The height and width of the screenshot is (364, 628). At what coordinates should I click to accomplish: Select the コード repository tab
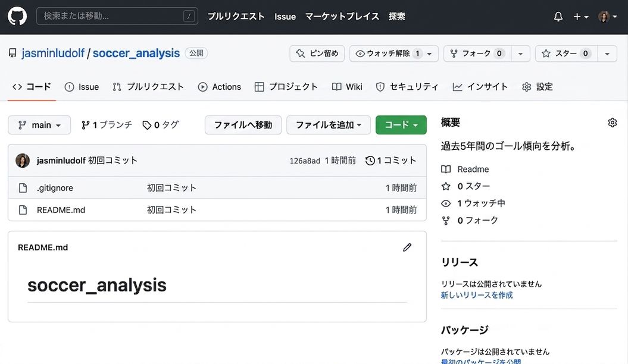32,87
